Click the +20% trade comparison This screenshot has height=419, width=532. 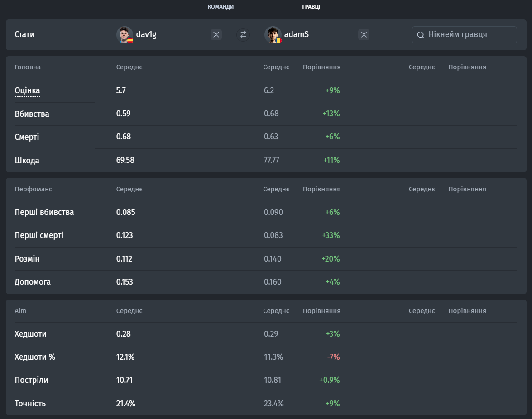(331, 259)
